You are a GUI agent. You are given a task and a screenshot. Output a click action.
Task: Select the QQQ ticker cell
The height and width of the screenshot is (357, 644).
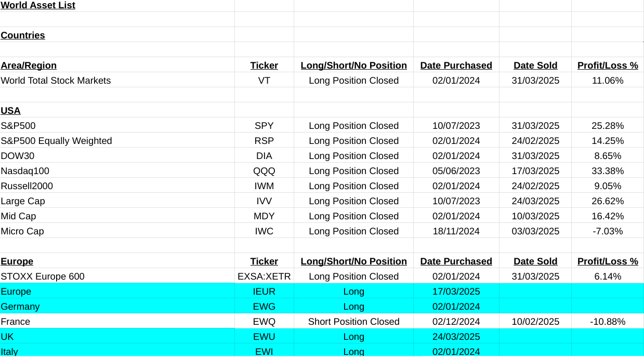pyautogui.click(x=264, y=171)
